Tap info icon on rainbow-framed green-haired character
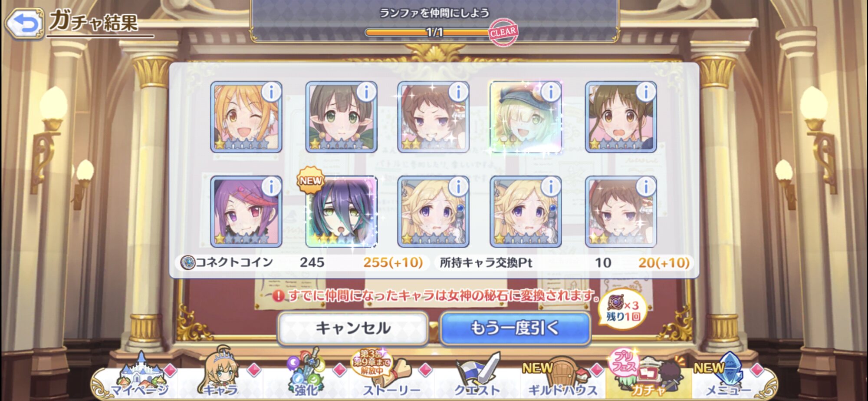The height and width of the screenshot is (401, 868). (x=551, y=93)
